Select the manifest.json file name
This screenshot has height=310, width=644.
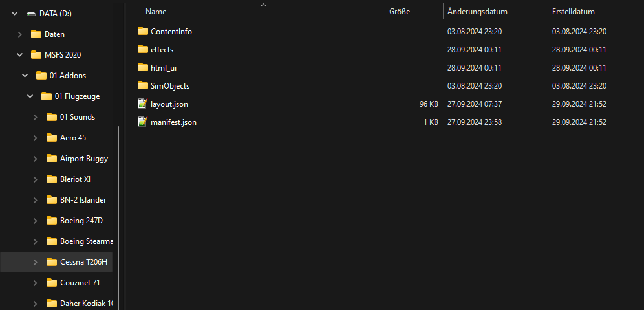pos(173,122)
